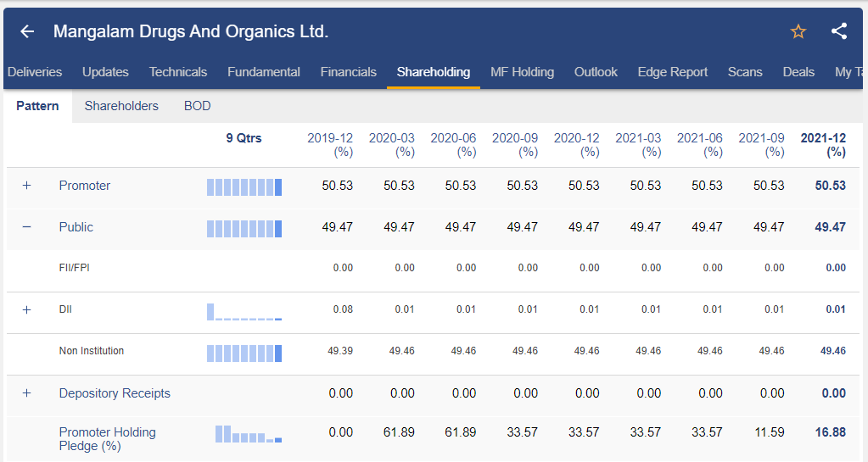Expand the Depository Receipts row

pyautogui.click(x=26, y=393)
